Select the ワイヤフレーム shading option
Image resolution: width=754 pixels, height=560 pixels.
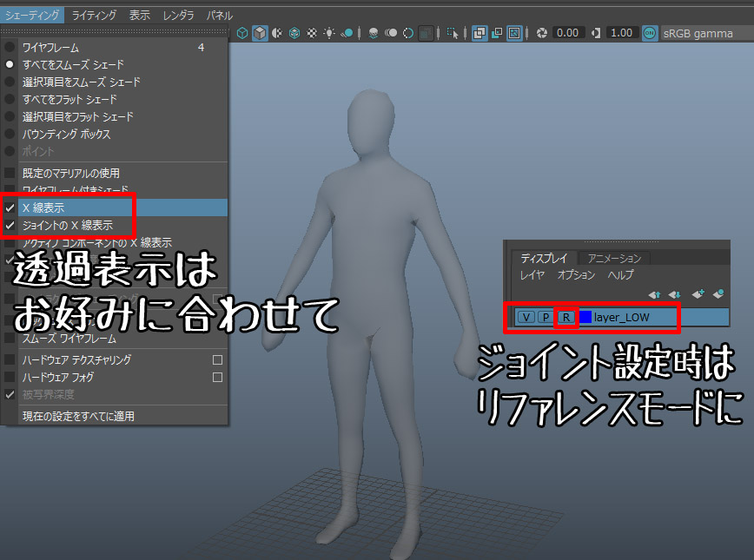tap(115, 47)
